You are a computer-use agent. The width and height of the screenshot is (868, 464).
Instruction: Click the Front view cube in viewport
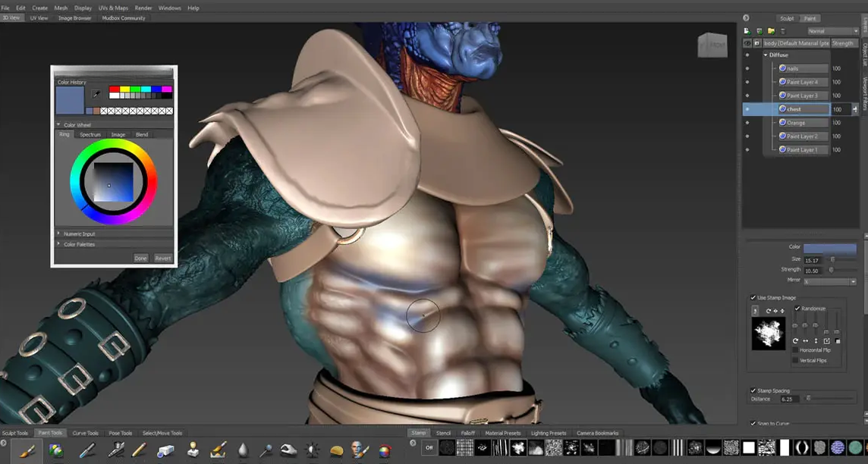tap(712, 45)
